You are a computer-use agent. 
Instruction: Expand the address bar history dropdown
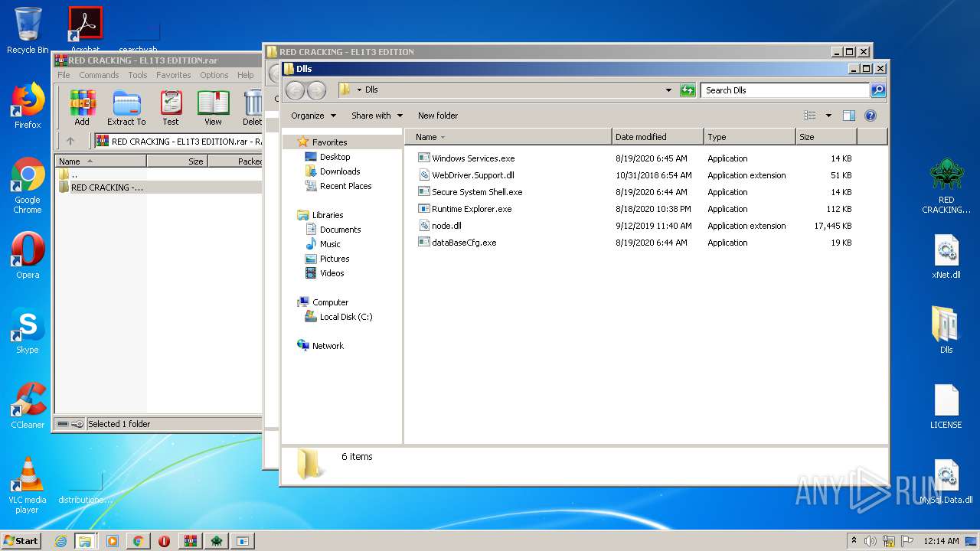click(x=669, y=90)
